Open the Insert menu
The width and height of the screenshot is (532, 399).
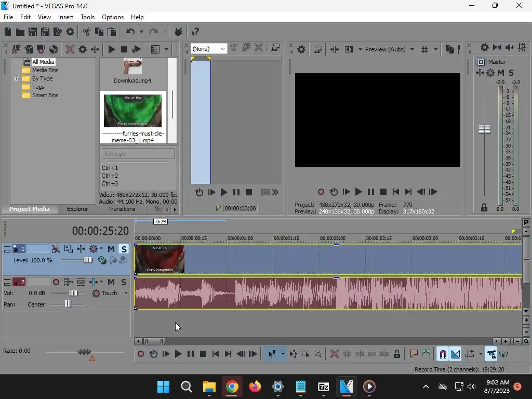coord(65,17)
